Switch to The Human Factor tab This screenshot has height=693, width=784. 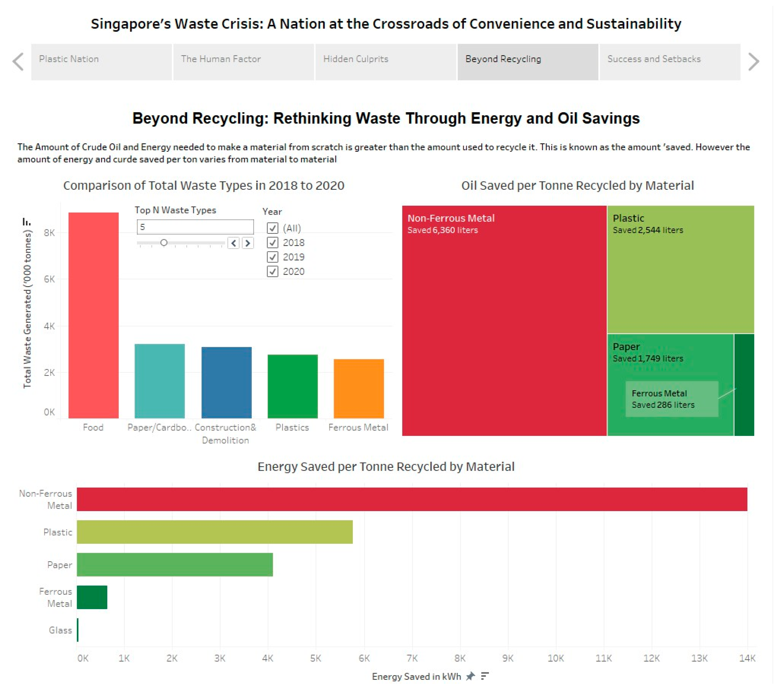click(x=244, y=62)
